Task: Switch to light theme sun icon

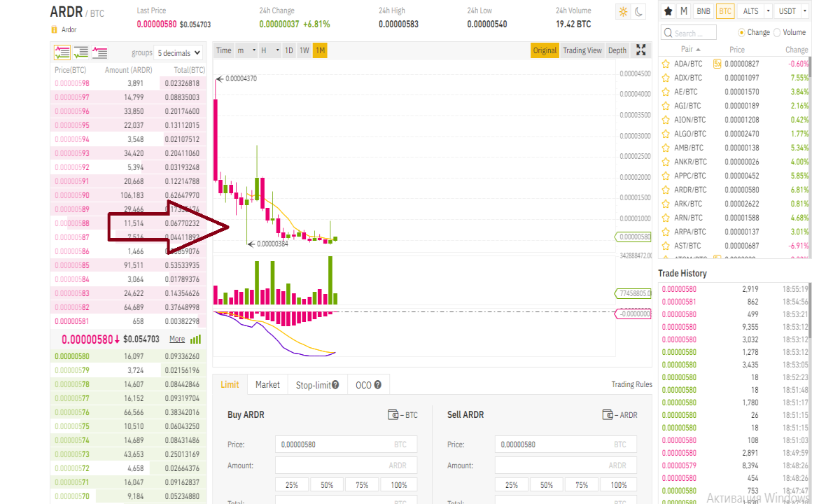Action: [x=622, y=12]
